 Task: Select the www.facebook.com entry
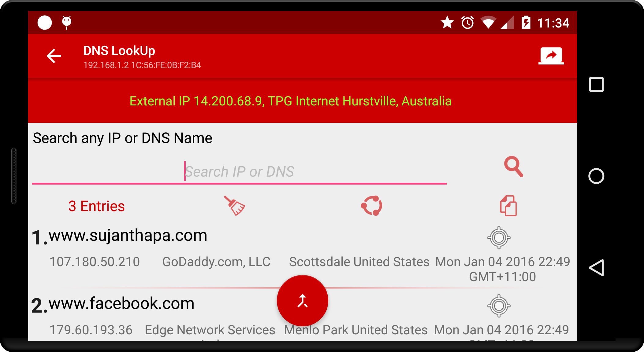click(x=121, y=303)
